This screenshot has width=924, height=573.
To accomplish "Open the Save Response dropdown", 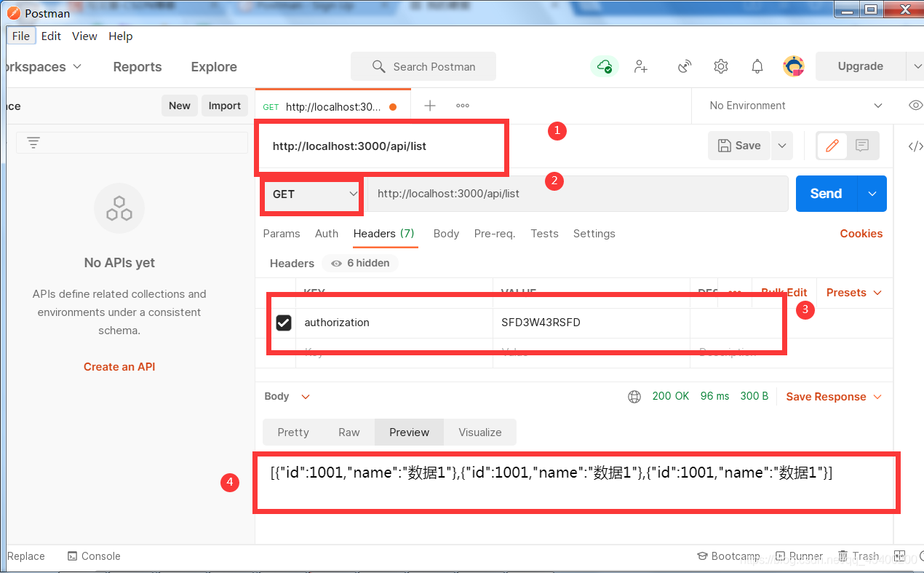I will pos(834,397).
